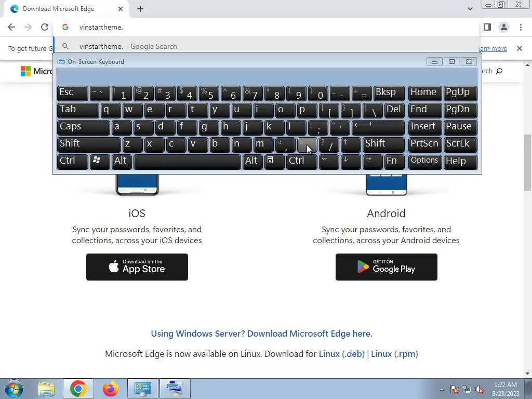532x399 pixels.
Task: Reload the page with the refresh icon
Action: pyautogui.click(x=45, y=27)
